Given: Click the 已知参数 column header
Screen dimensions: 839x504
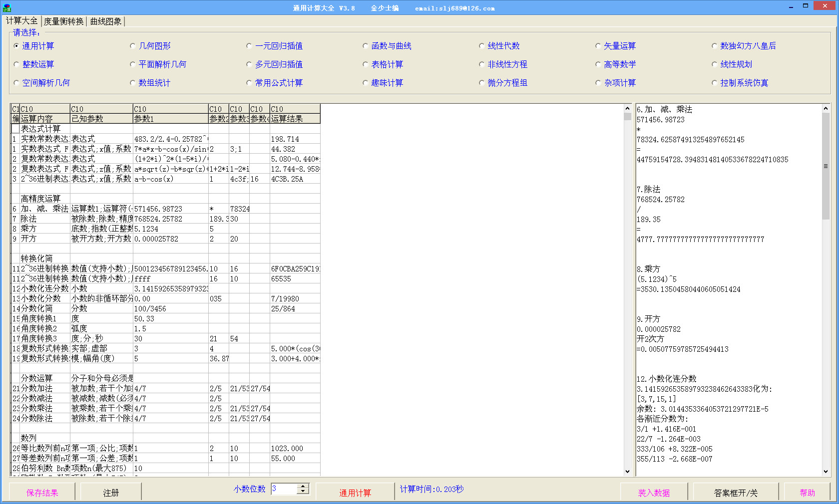Looking at the screenshot, I should pos(101,119).
